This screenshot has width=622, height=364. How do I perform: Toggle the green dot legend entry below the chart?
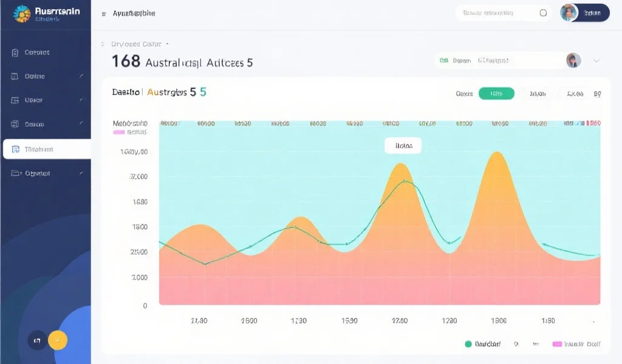482,344
